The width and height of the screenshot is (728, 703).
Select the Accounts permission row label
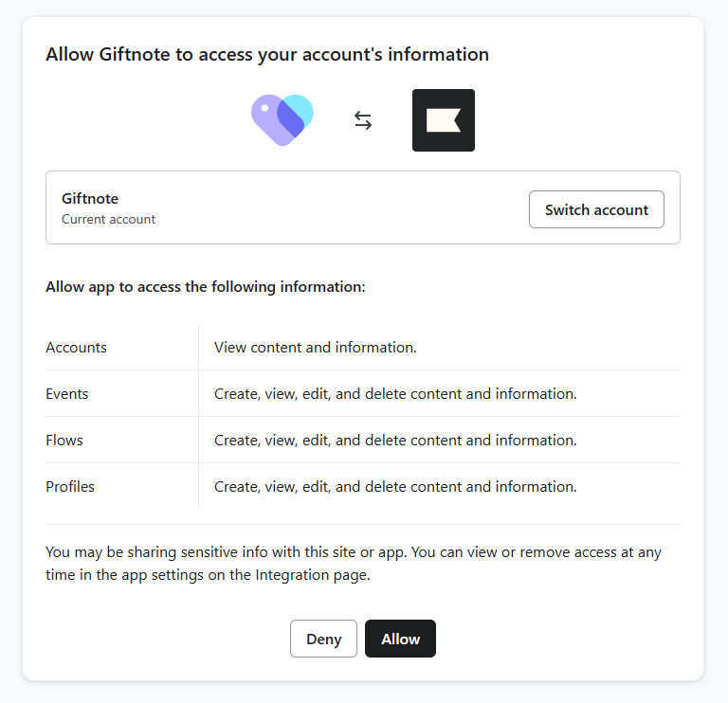point(76,347)
